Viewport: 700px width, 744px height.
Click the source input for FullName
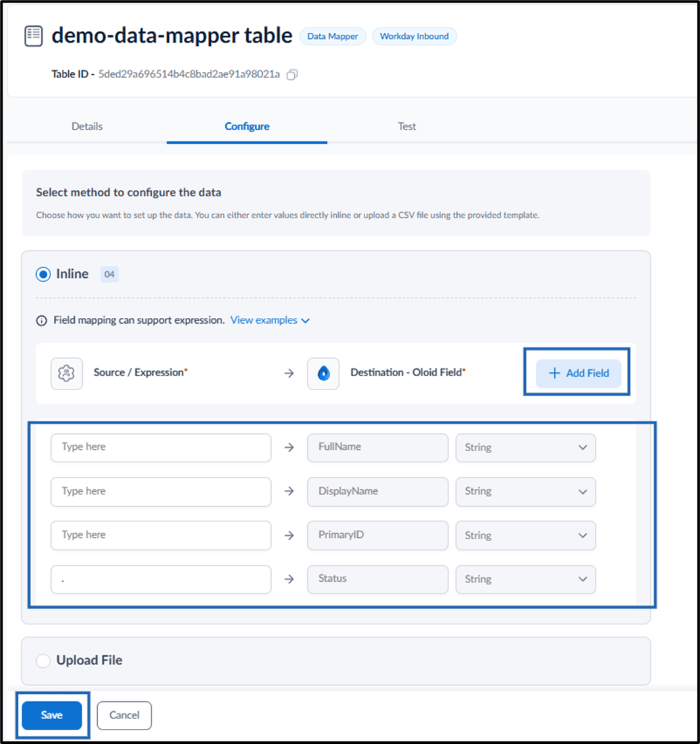pos(161,447)
